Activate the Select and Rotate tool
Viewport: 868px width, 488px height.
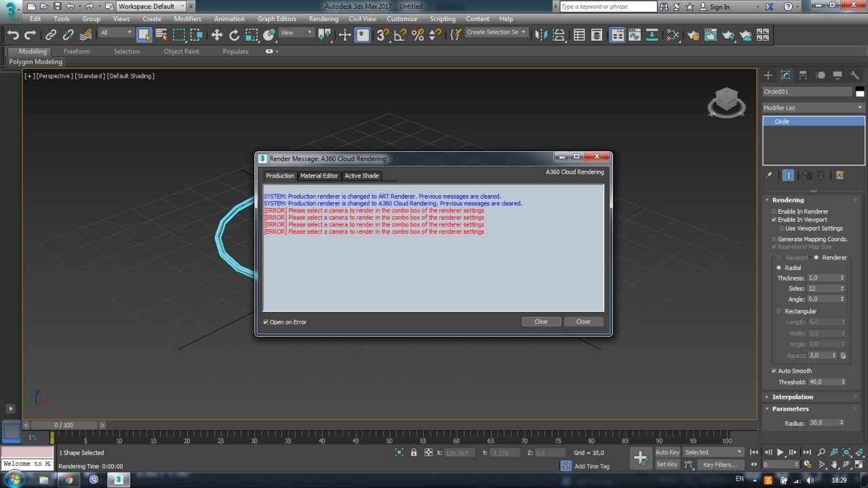[x=235, y=35]
